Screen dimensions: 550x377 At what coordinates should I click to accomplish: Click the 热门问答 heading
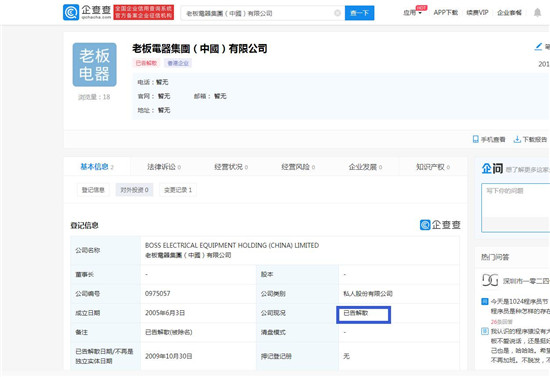[x=495, y=257]
